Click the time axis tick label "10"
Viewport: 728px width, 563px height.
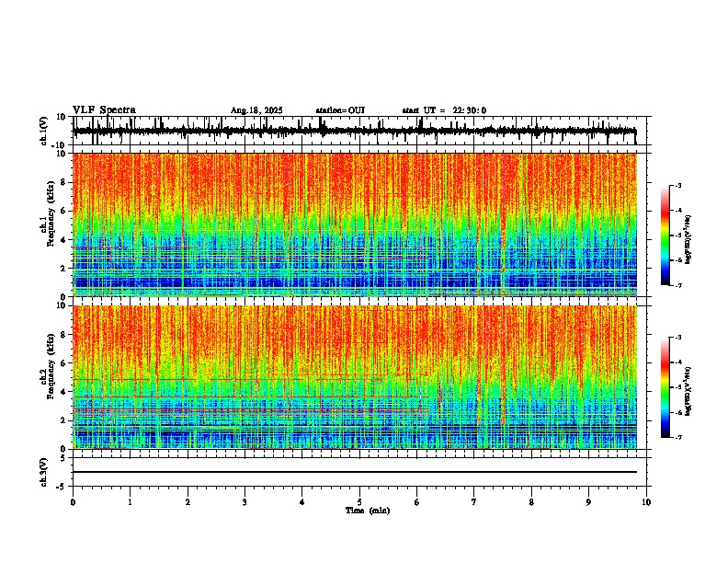pyautogui.click(x=646, y=502)
